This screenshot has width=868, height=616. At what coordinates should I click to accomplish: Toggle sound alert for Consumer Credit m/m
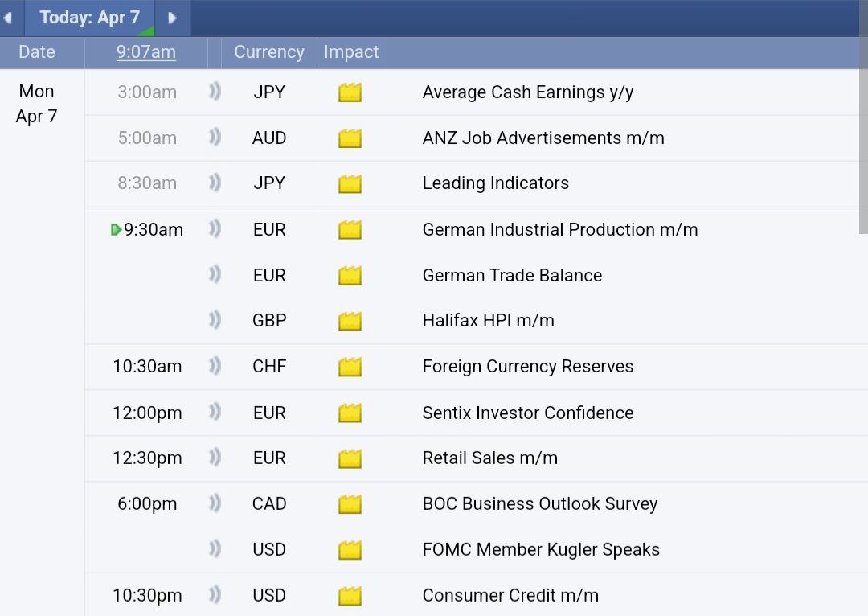215,595
